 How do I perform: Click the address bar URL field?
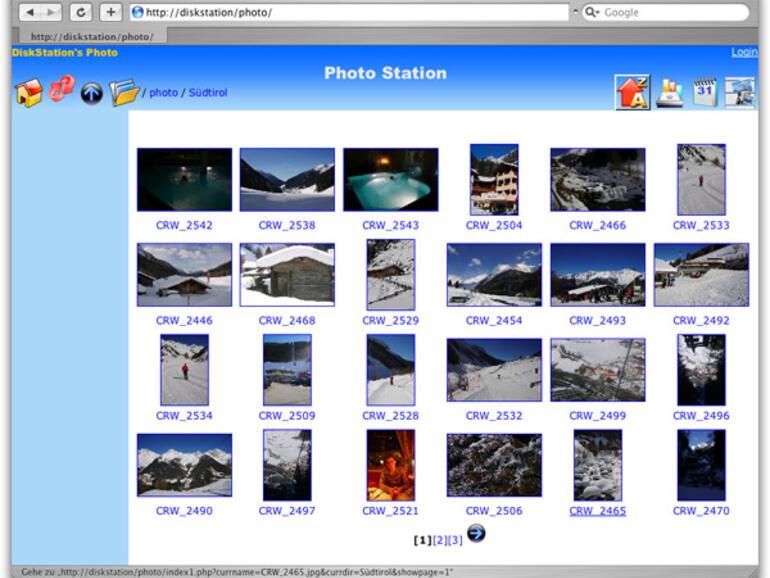click(349, 12)
